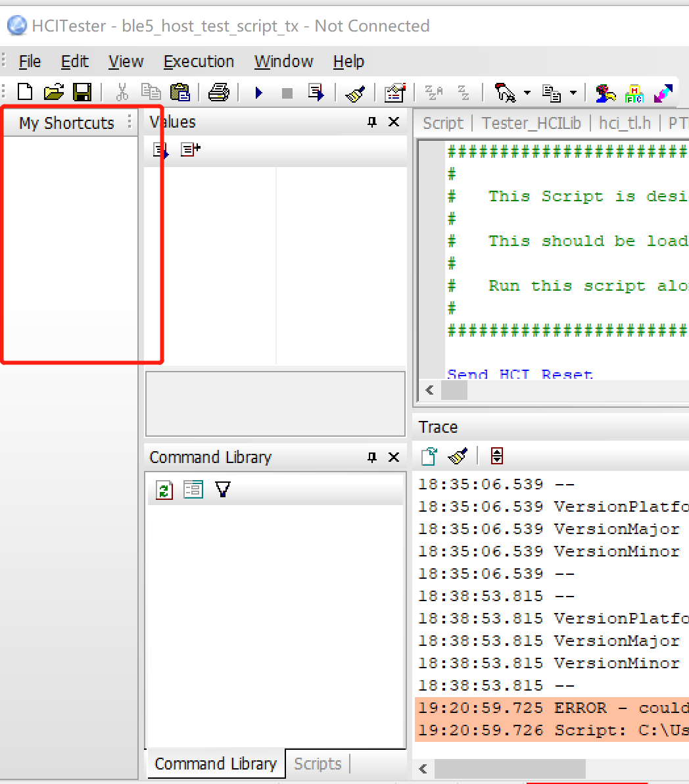The width and height of the screenshot is (689, 784).
Task: Open the Help menu
Action: (348, 62)
